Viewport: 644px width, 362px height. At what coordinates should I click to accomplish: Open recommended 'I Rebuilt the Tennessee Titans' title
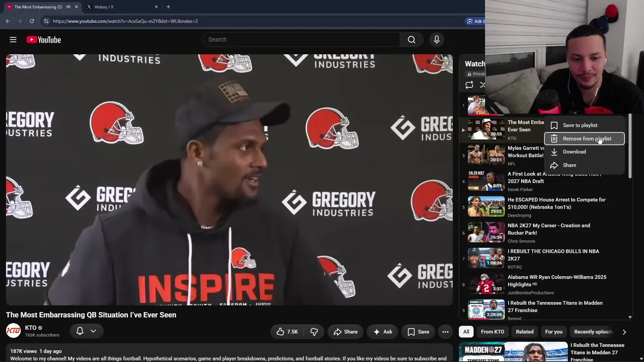pyautogui.click(x=597, y=352)
